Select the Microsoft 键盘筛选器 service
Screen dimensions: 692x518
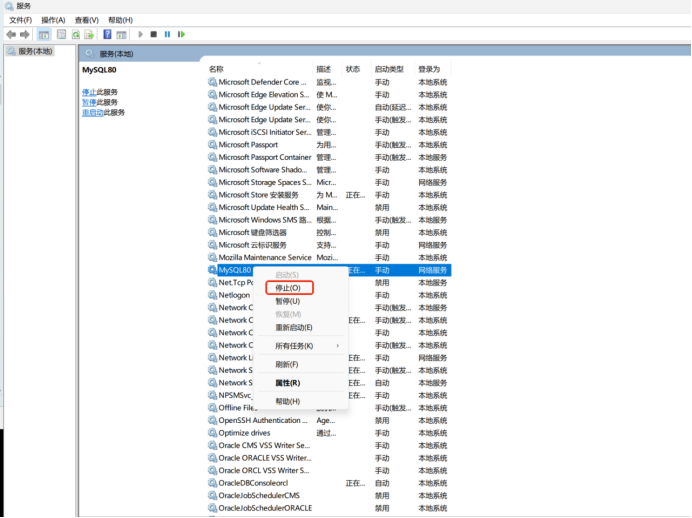pyautogui.click(x=329, y=233)
